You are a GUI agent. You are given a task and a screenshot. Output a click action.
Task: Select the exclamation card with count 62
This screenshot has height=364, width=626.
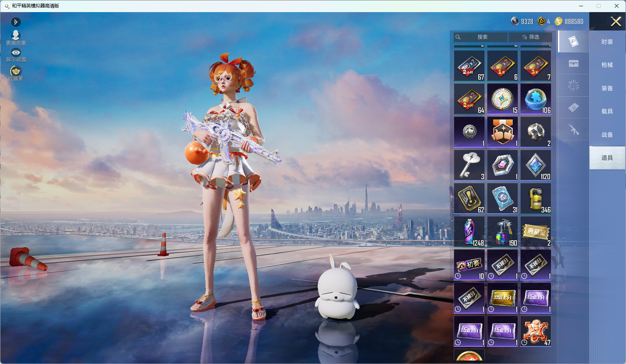(469, 198)
